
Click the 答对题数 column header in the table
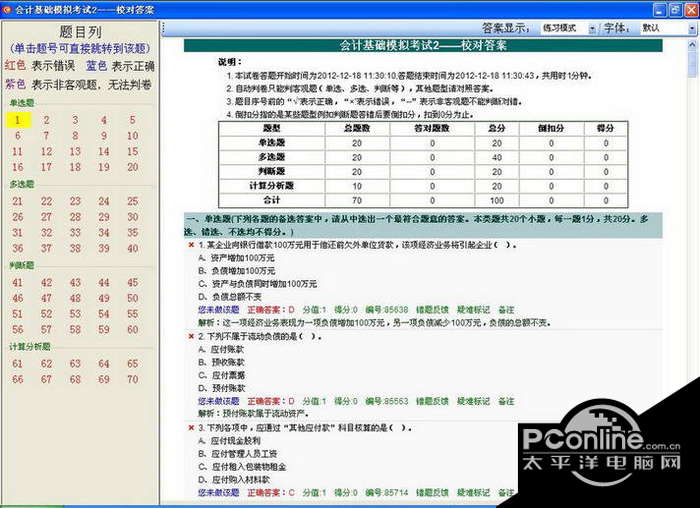click(432, 128)
